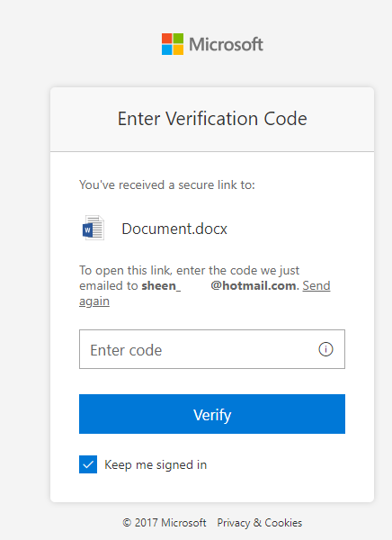
Task: Click the bold @hotmail.com domain text
Action: (x=254, y=286)
